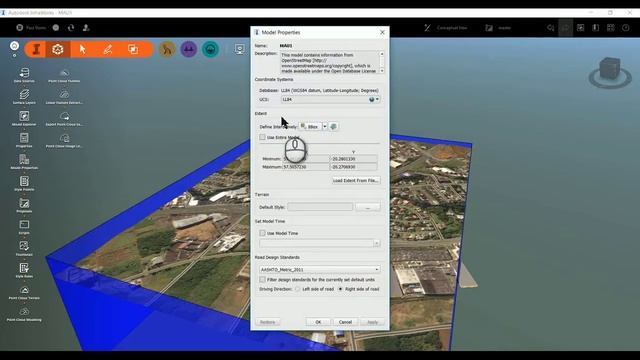
Task: Expand the BBox define interactively arrow
Action: click(325, 127)
